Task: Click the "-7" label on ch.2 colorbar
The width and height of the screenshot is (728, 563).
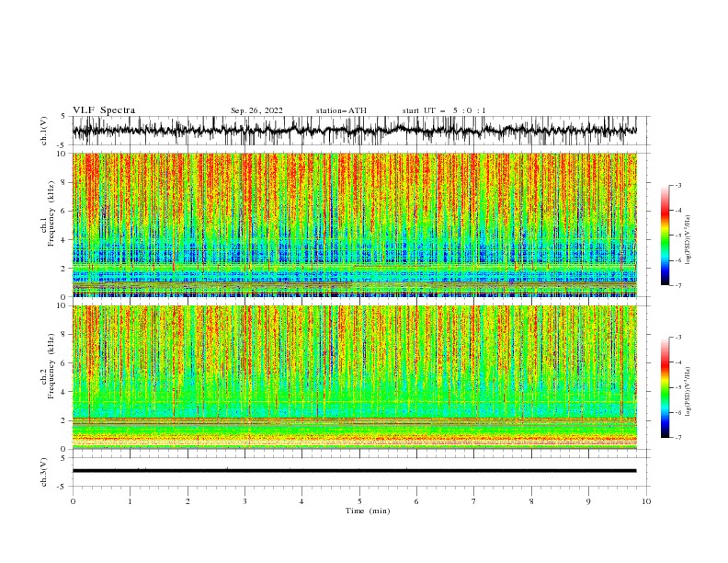Action: 677,437
